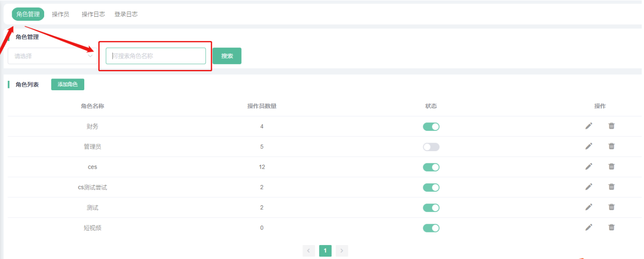Toggle the 测试 role status switch

coord(431,208)
